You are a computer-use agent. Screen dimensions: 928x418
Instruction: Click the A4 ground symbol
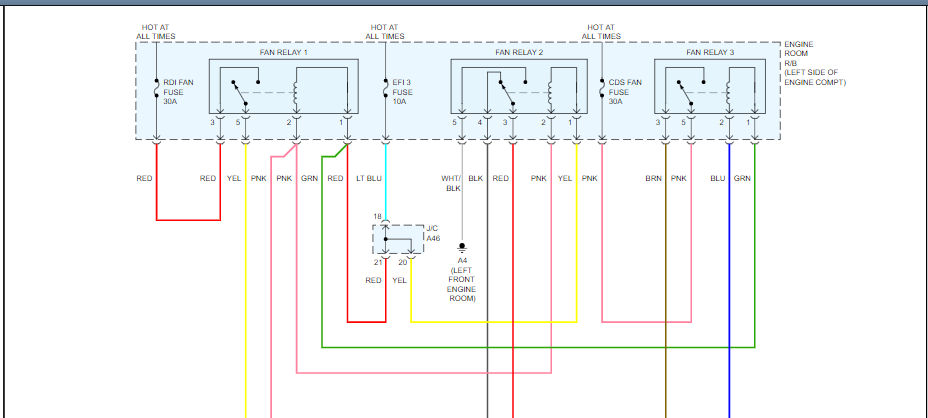(x=462, y=248)
